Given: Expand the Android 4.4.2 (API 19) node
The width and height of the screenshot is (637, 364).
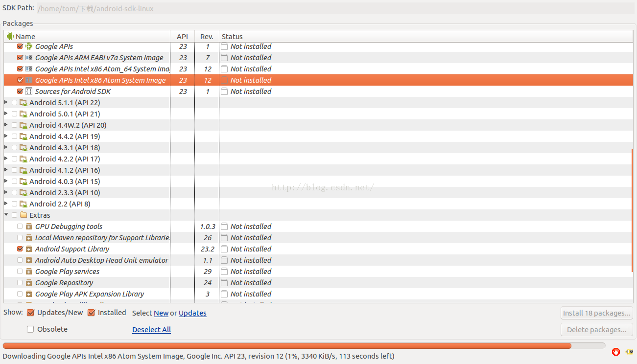Looking at the screenshot, I should click(6, 136).
